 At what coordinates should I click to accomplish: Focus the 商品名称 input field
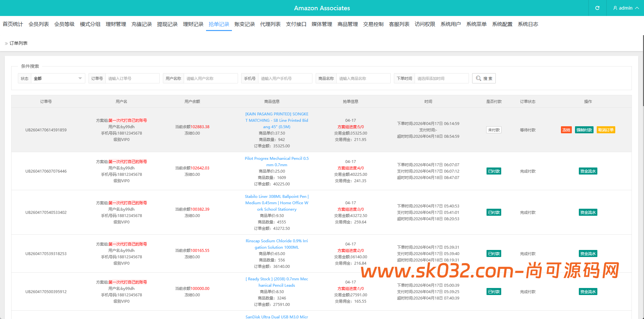363,78
